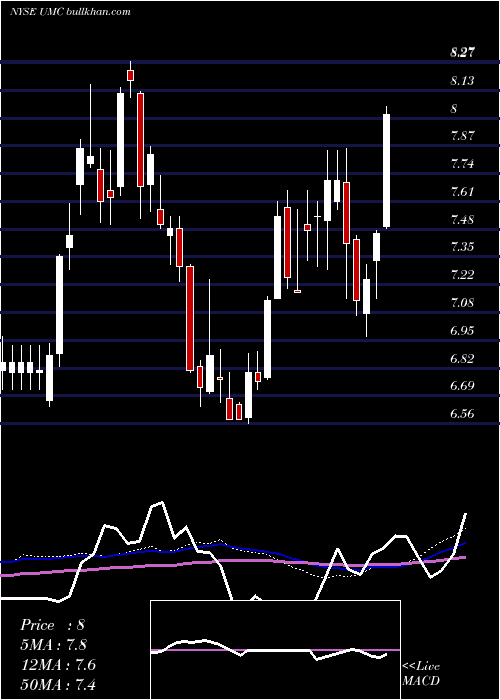The width and height of the screenshot is (500, 700).
Task: Click the <<Live MACD label
Action: (421, 673)
